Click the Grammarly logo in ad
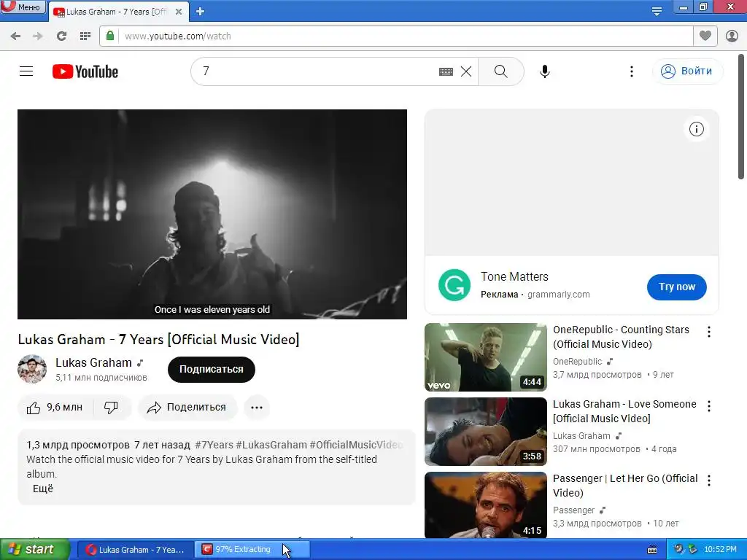This screenshot has width=747, height=560. pyautogui.click(x=454, y=285)
